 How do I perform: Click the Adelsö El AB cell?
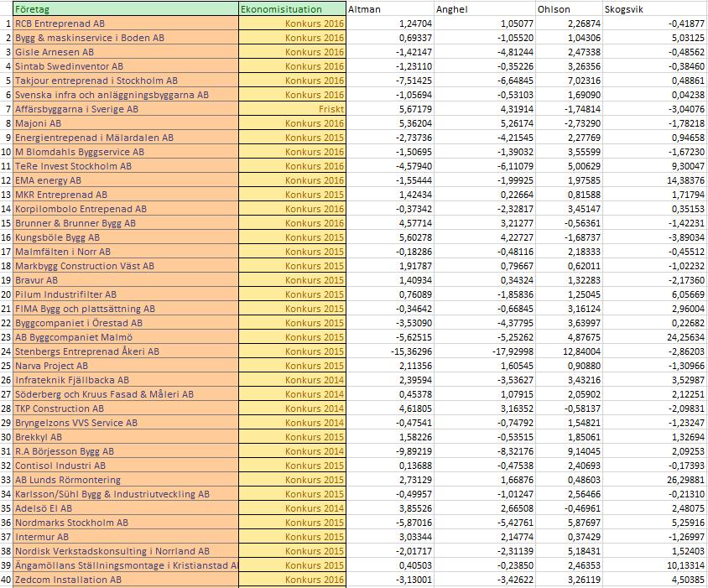point(126,508)
